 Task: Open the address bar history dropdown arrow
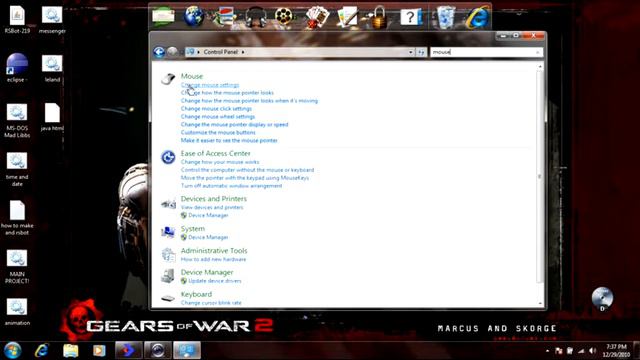[411, 52]
